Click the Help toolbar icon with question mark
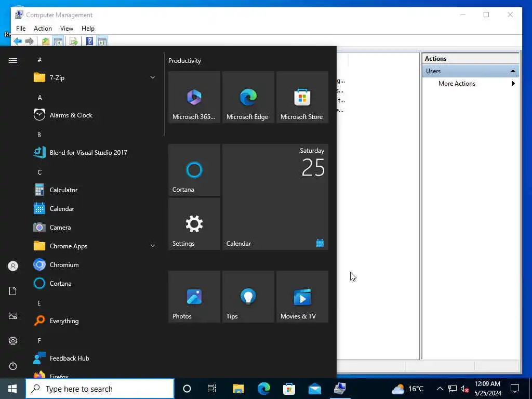532x399 pixels. coord(89,42)
